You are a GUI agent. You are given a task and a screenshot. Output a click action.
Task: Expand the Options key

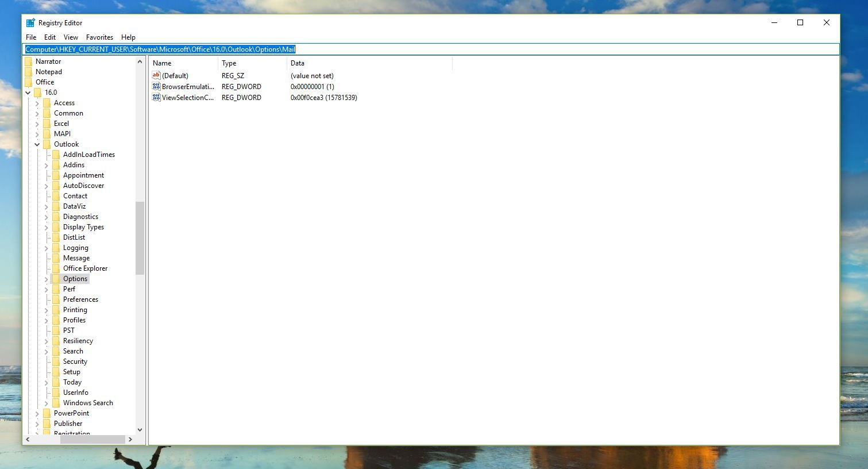tap(47, 279)
